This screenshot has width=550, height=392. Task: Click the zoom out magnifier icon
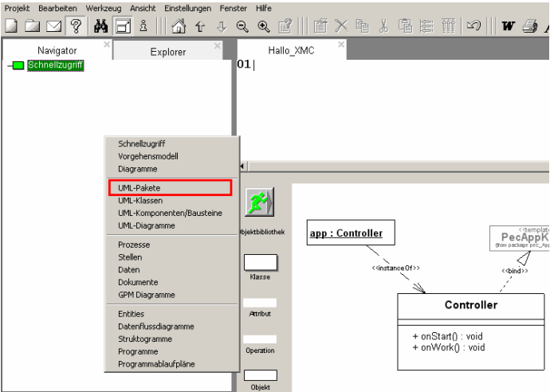(242, 25)
